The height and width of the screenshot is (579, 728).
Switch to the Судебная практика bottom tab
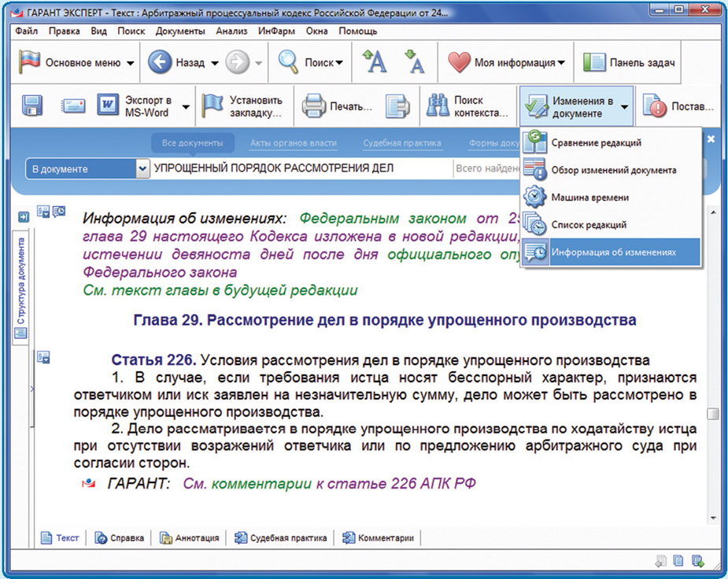[x=280, y=538]
